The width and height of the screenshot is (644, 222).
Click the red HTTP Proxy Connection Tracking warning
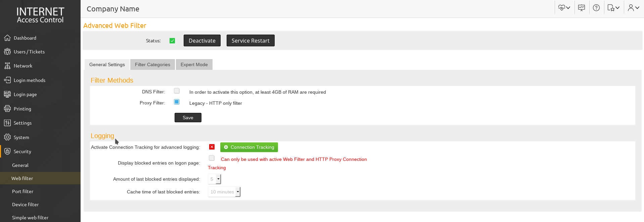click(x=287, y=164)
